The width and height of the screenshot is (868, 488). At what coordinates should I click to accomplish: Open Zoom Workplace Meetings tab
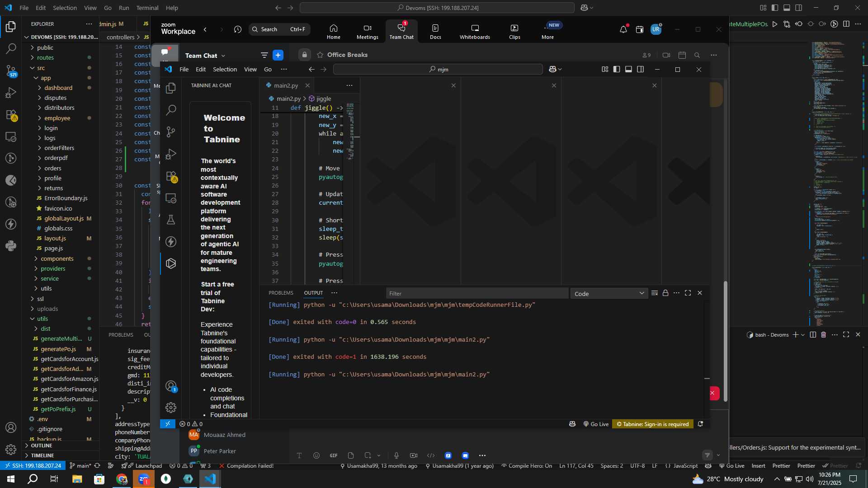click(x=367, y=32)
